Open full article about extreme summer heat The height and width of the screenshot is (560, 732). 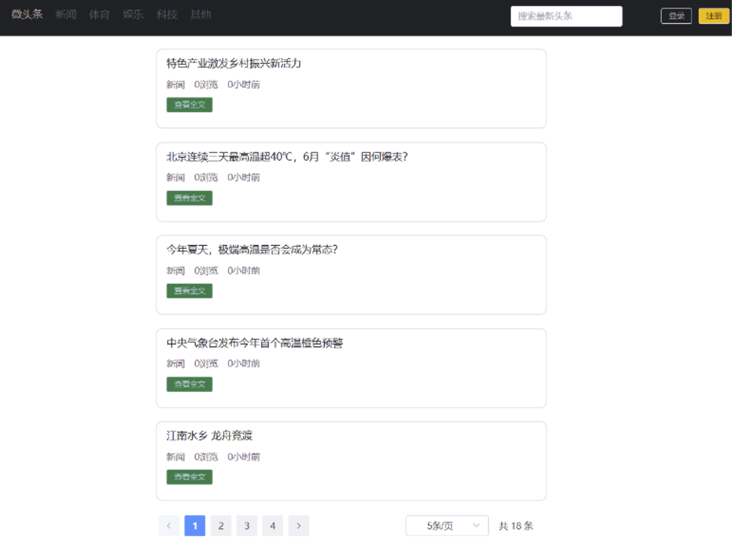[x=189, y=291]
